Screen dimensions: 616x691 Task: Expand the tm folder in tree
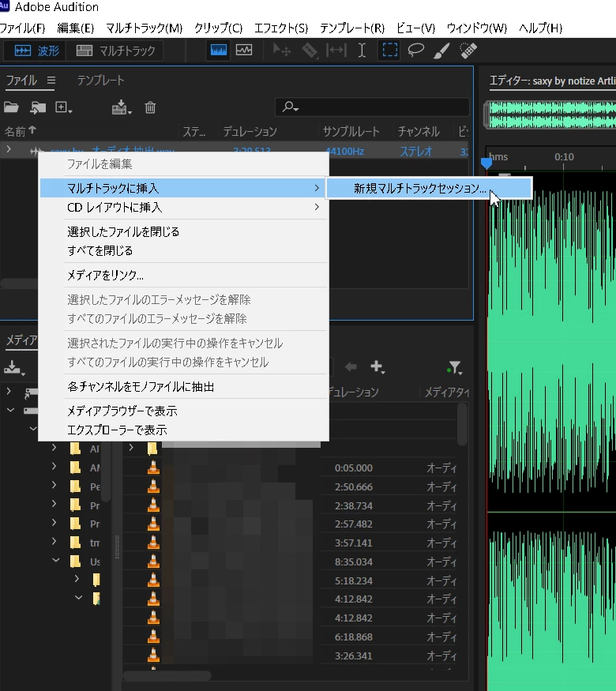(x=54, y=541)
